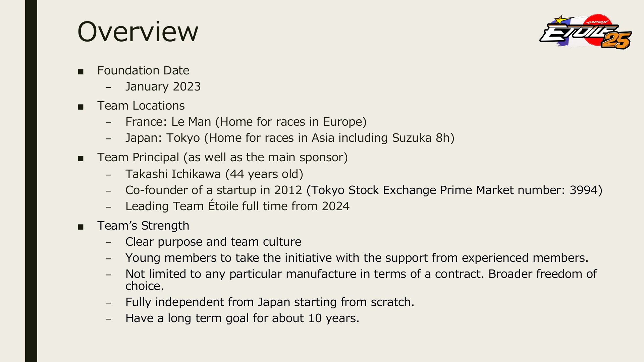Image resolution: width=644 pixels, height=362 pixels.
Task: Click the Japan: Tokyo location line
Action: pyautogui.click(x=290, y=138)
